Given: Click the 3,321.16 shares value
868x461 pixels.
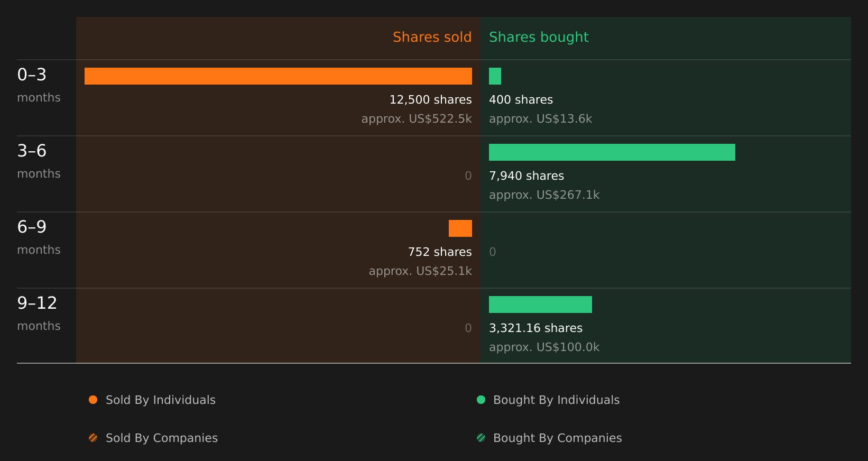Looking at the screenshot, I should (535, 328).
